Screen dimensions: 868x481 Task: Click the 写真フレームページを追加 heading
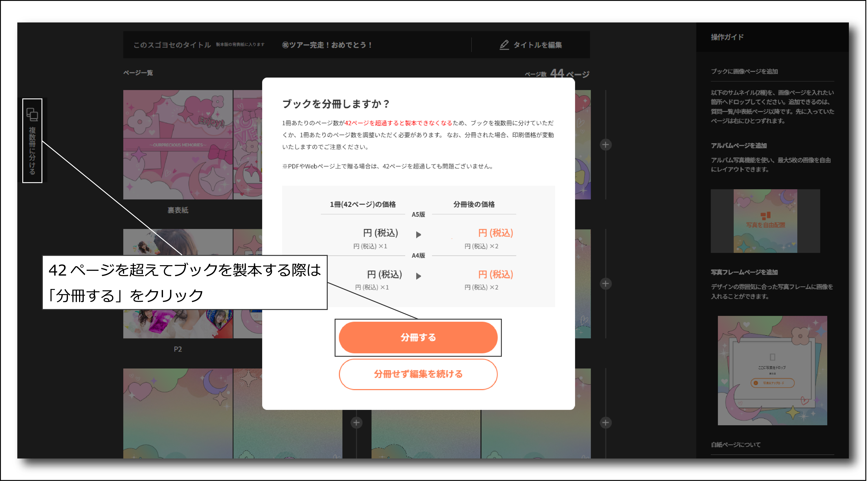pos(744,272)
